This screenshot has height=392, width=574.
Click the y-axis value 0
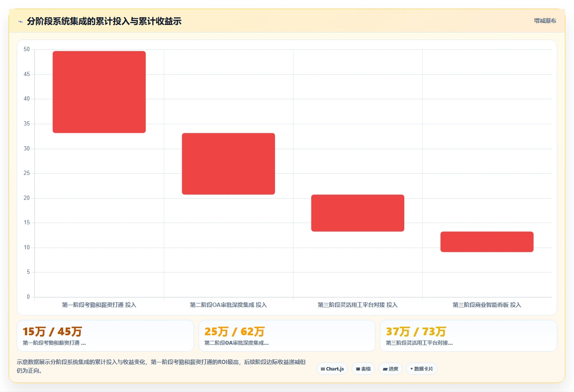tap(28, 297)
